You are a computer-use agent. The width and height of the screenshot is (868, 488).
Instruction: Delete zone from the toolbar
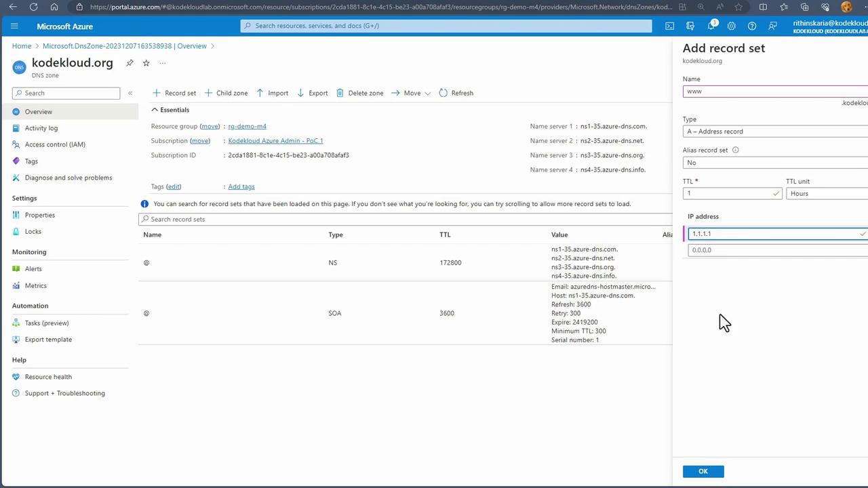click(359, 93)
